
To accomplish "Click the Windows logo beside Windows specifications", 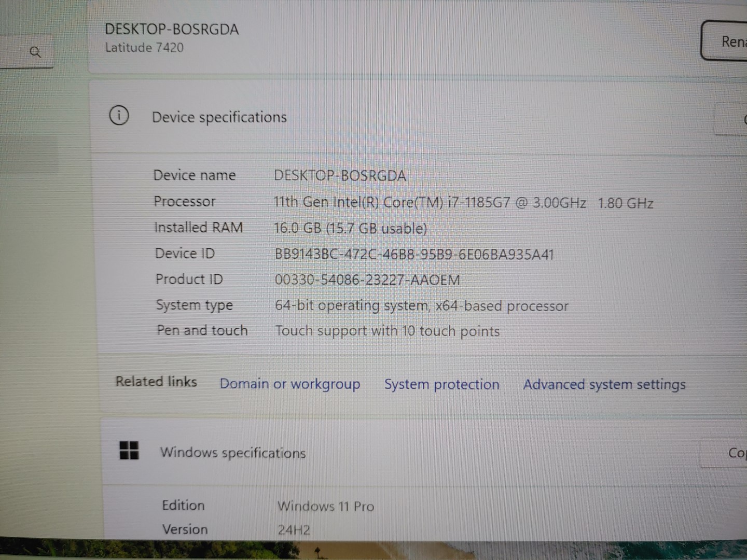I will pyautogui.click(x=129, y=451).
